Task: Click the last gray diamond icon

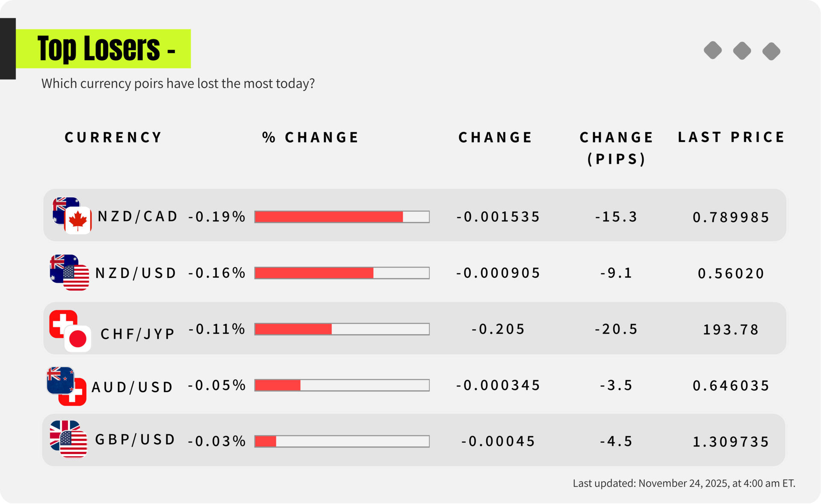Action: (771, 51)
